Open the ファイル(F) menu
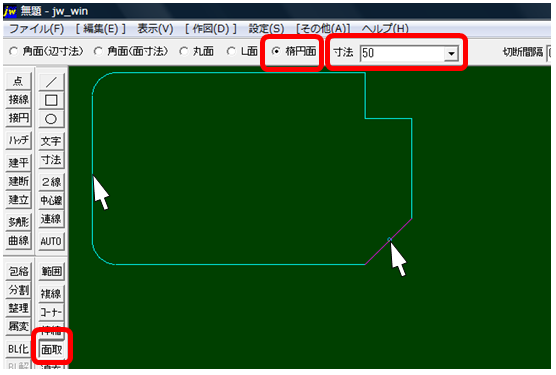This screenshot has height=375, width=556. (37, 29)
